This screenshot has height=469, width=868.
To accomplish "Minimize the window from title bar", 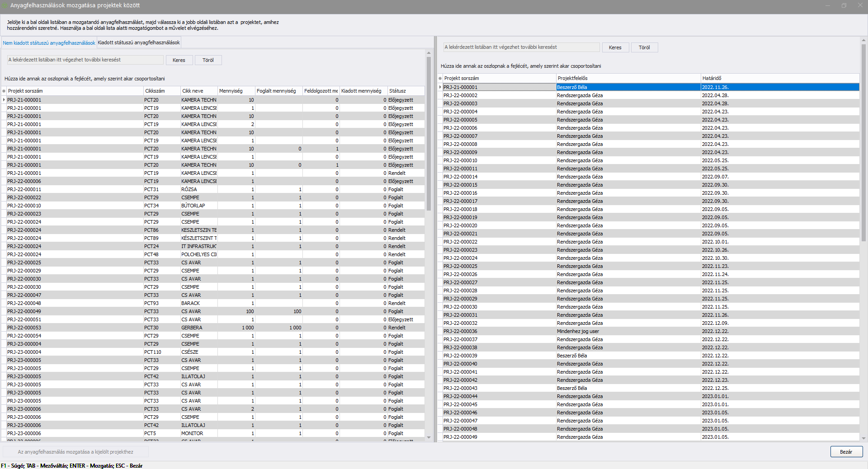I will pos(828,5).
